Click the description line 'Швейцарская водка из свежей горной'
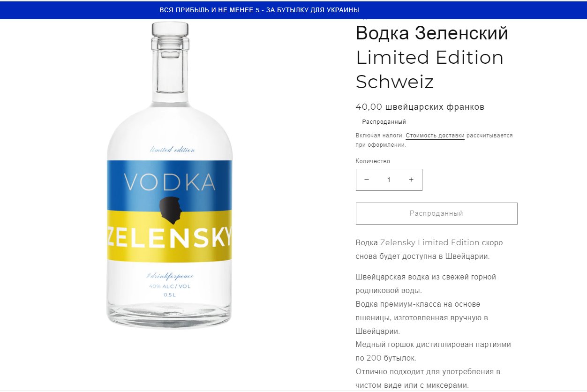 426,277
